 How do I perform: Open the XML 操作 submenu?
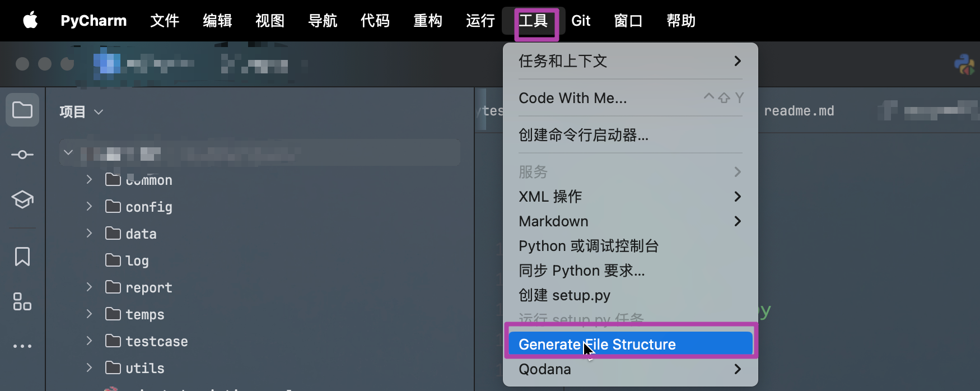click(x=631, y=197)
